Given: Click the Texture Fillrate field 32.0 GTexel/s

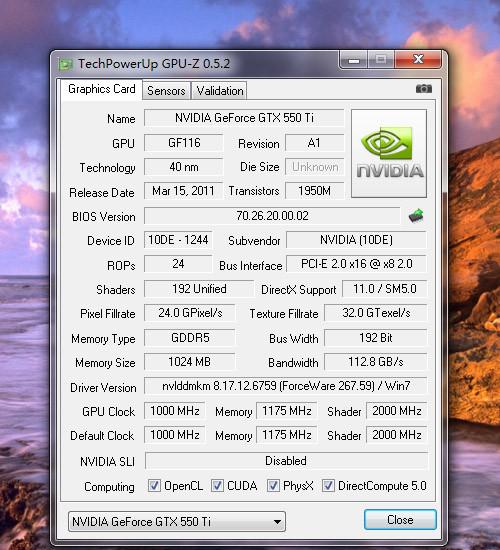Looking at the screenshot, I should (x=376, y=313).
